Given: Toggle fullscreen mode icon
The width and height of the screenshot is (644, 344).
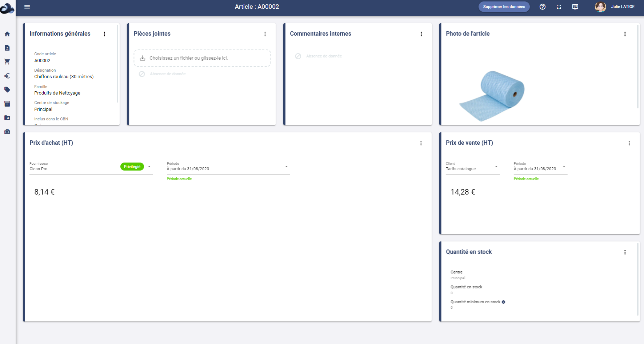Looking at the screenshot, I should tap(559, 7).
